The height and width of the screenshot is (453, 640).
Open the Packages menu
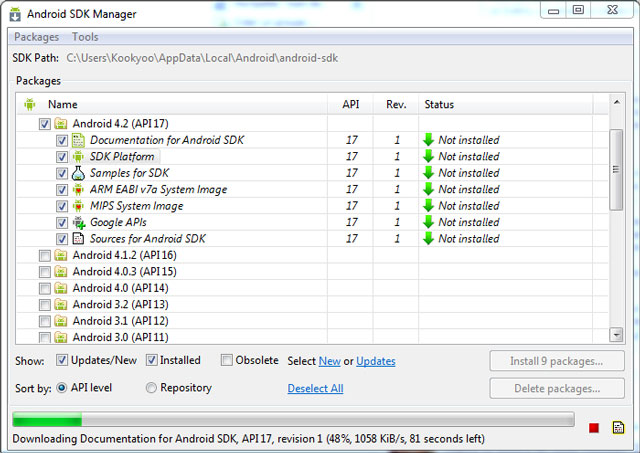[x=36, y=37]
